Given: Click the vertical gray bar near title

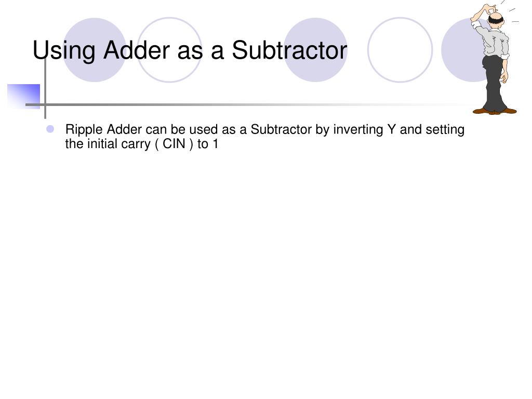Looking at the screenshot, I should [45, 88].
